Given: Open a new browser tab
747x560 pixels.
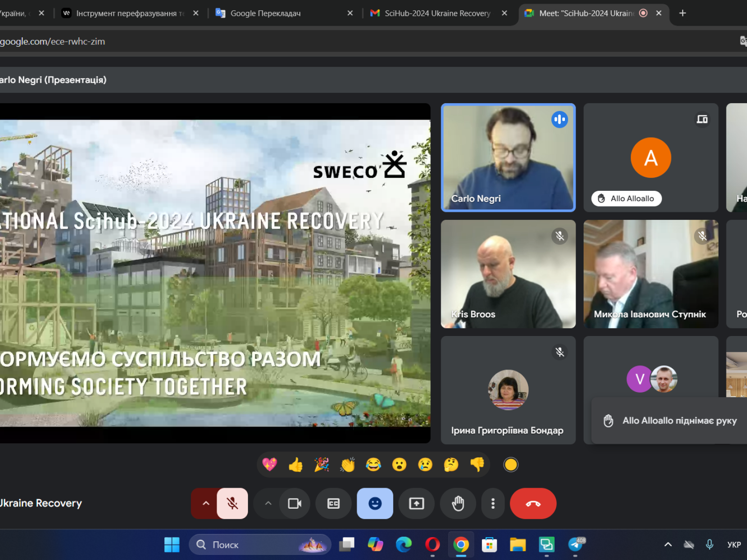Looking at the screenshot, I should pos(683,13).
